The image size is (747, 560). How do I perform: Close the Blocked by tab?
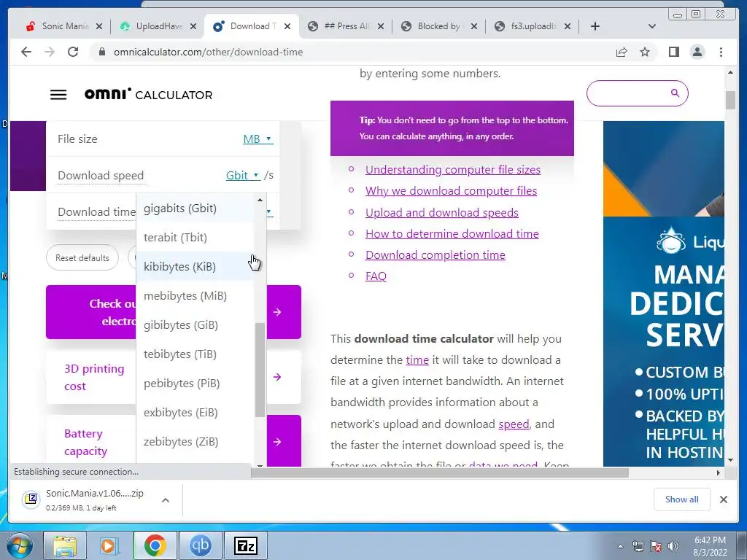tap(474, 26)
